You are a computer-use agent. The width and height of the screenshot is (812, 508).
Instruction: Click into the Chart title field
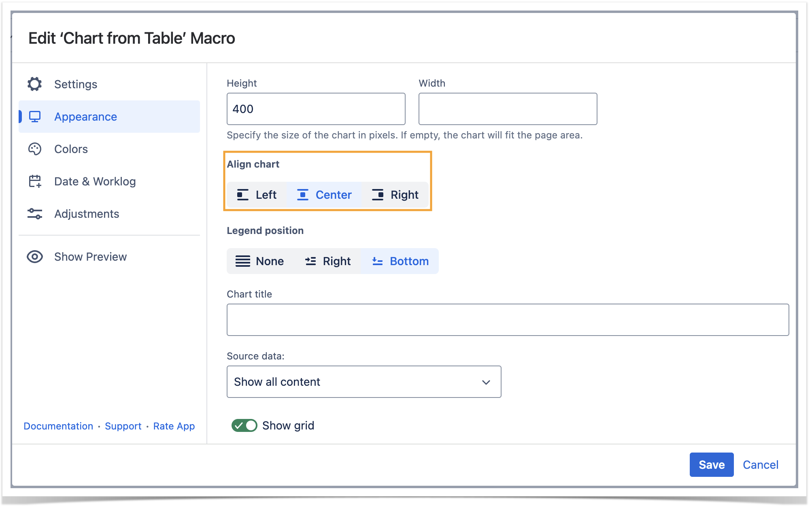508,320
